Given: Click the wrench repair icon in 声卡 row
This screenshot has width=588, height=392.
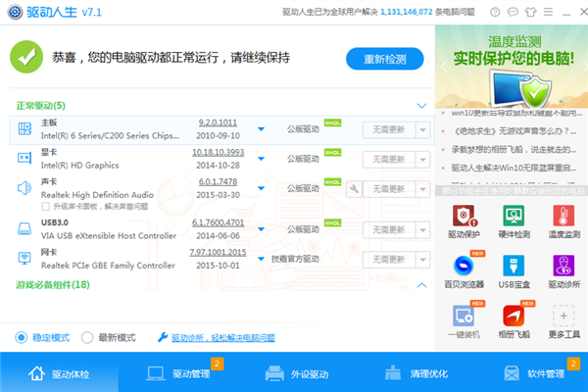Looking at the screenshot, I should click(x=354, y=189).
